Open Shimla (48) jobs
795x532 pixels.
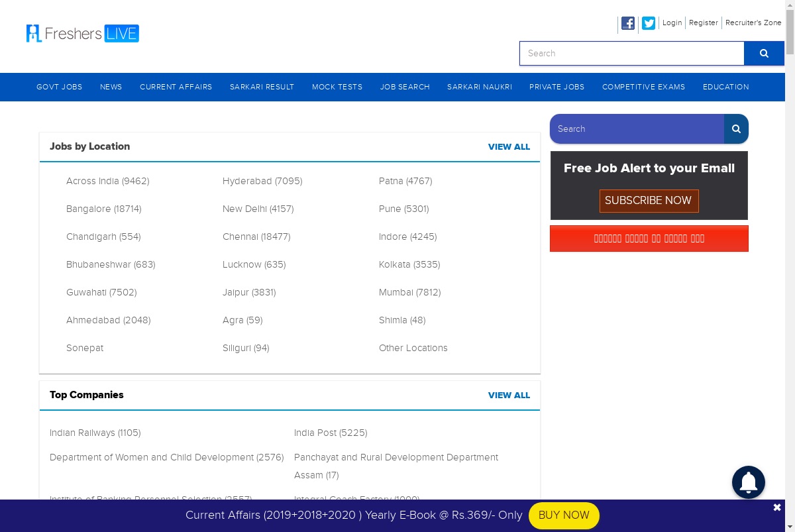tap(402, 320)
